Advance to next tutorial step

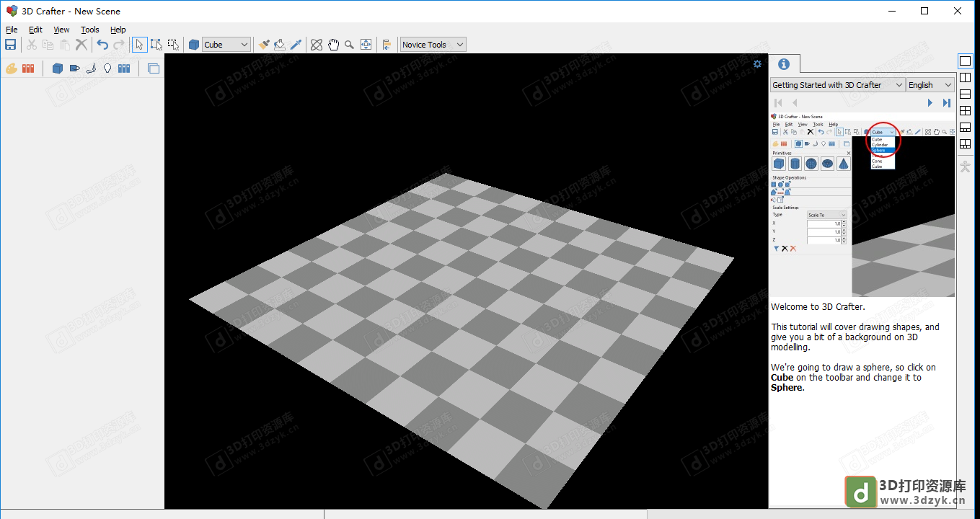tap(930, 103)
